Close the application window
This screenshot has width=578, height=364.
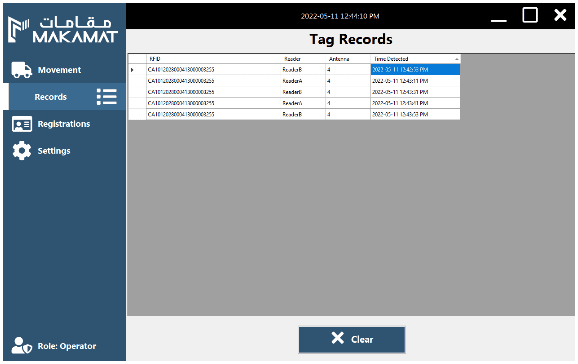pos(560,15)
